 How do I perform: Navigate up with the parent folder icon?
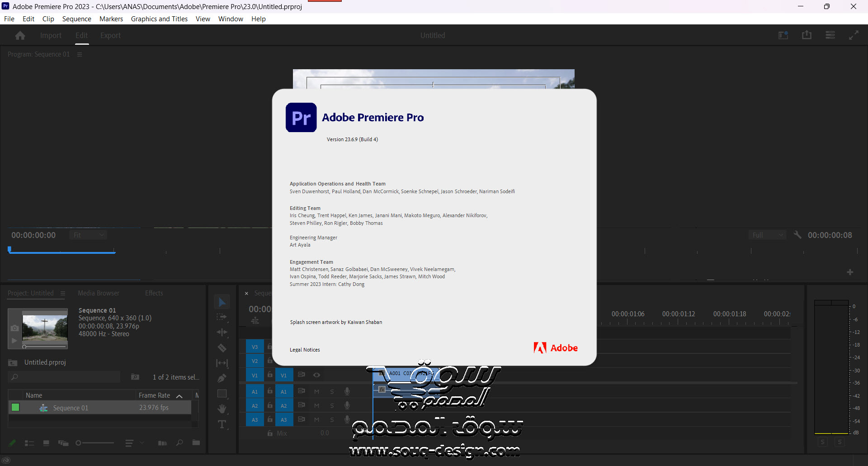tap(13, 362)
